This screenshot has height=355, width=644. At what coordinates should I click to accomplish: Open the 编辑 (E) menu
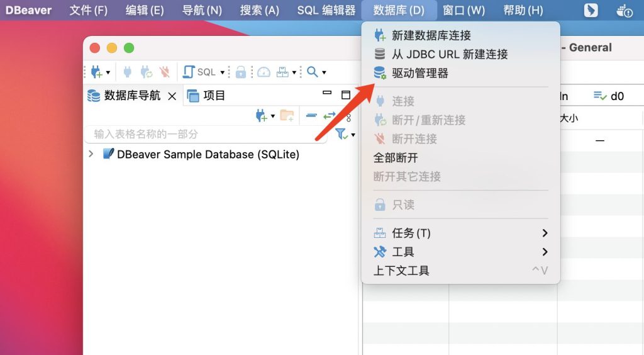(x=145, y=10)
